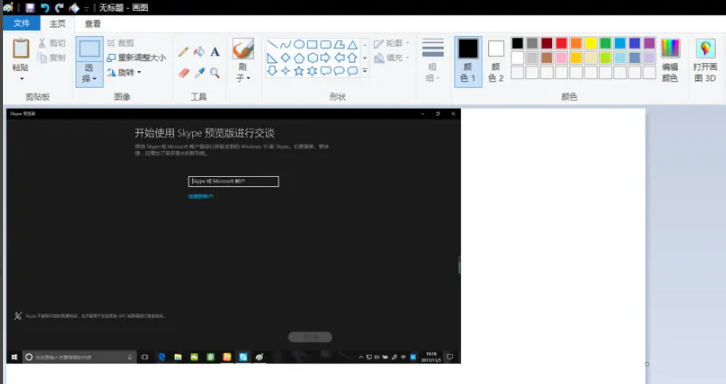726x384 pixels.
Task: Pick the red color swatch
Action: click(562, 43)
